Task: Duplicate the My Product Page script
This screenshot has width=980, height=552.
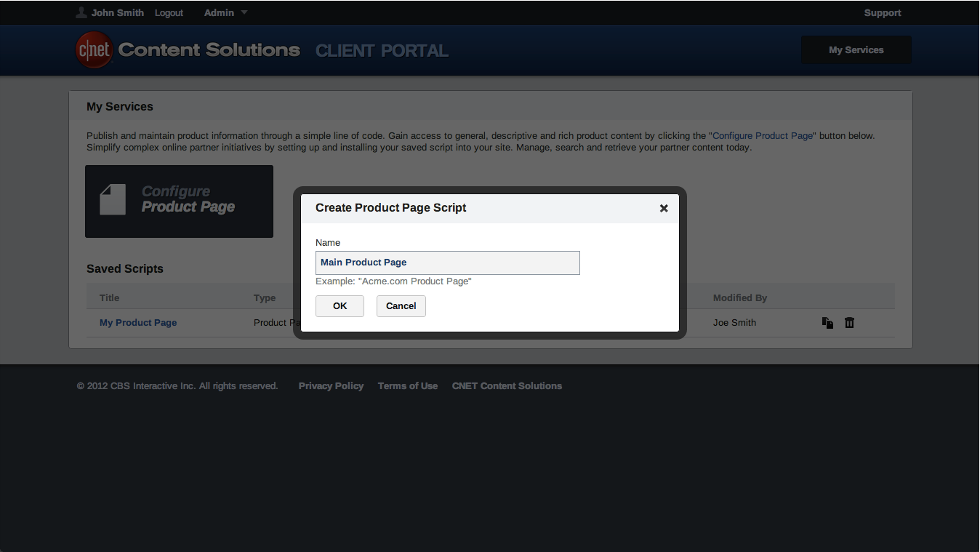Action: click(x=827, y=323)
